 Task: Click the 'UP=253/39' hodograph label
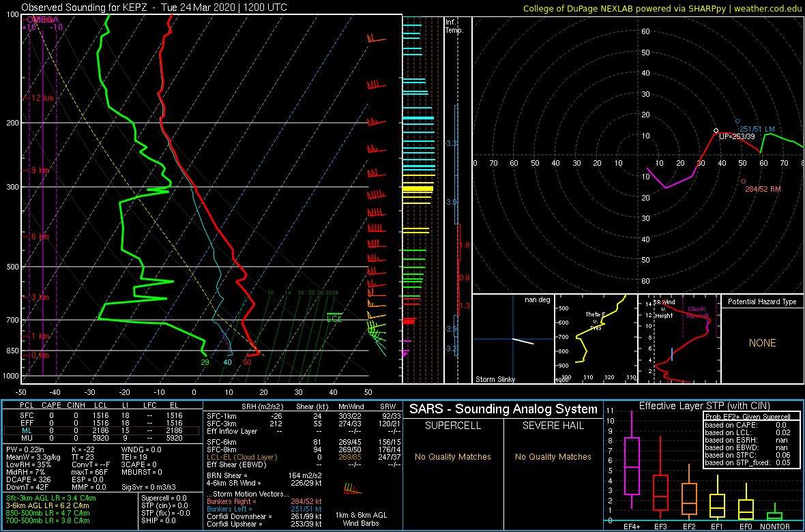pyautogui.click(x=737, y=136)
